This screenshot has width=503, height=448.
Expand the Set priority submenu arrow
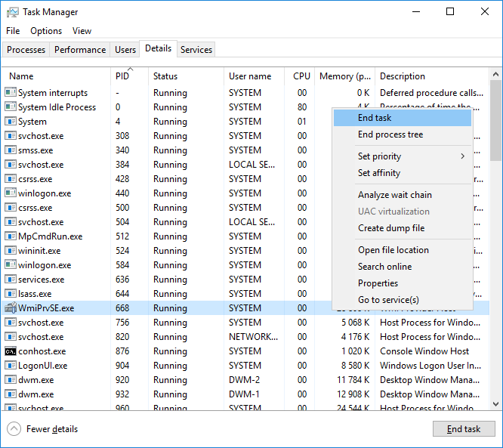[x=462, y=156]
